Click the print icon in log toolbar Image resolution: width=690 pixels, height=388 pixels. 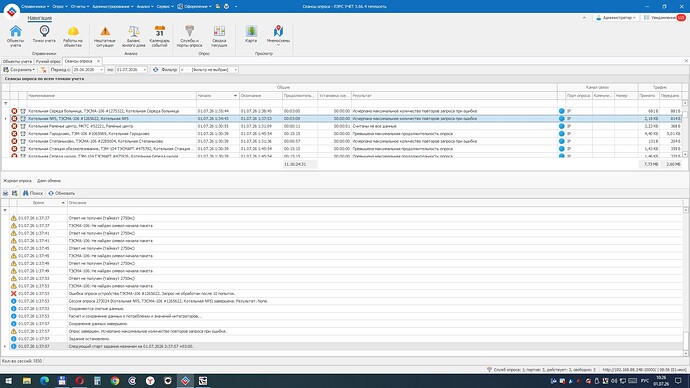click(5, 193)
